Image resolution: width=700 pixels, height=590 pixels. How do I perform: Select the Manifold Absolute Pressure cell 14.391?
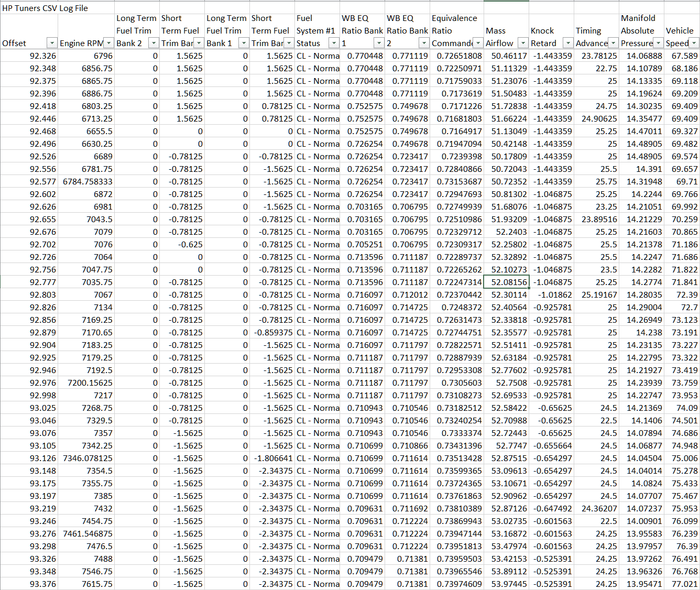tap(641, 169)
